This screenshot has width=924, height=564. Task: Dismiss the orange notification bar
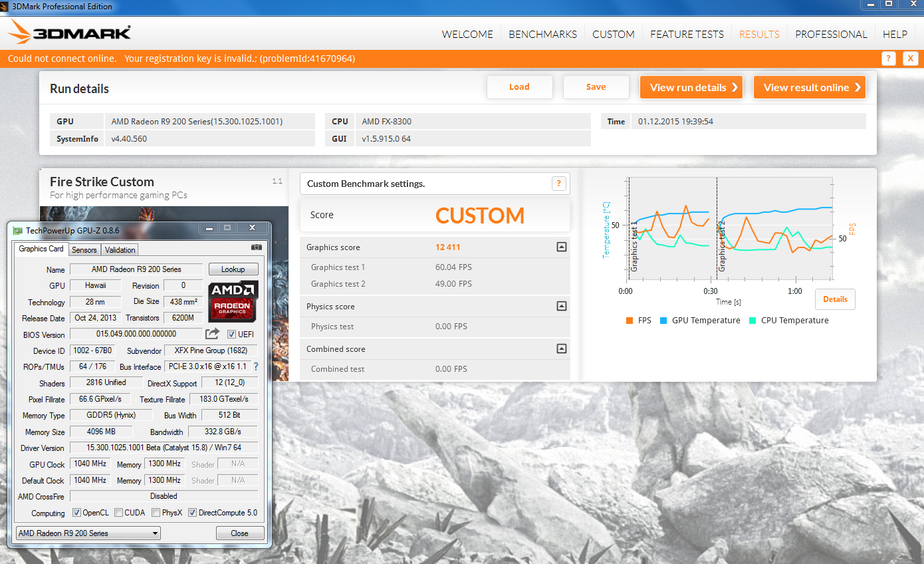[x=911, y=59]
